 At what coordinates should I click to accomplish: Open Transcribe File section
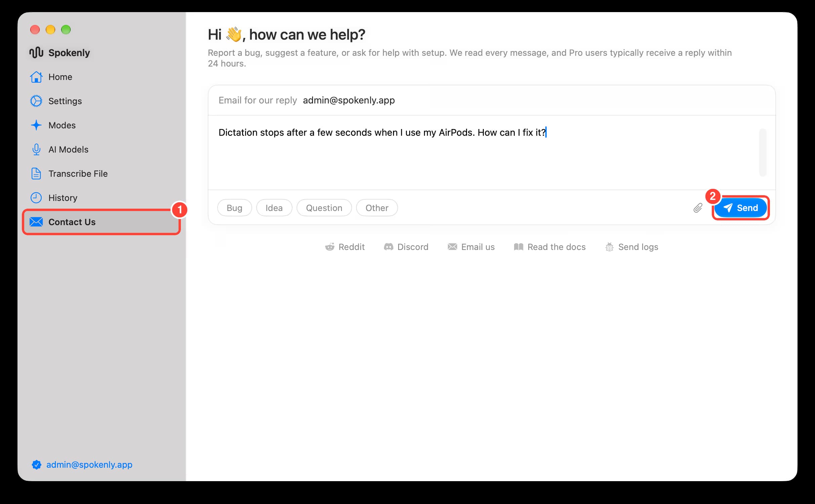click(78, 174)
